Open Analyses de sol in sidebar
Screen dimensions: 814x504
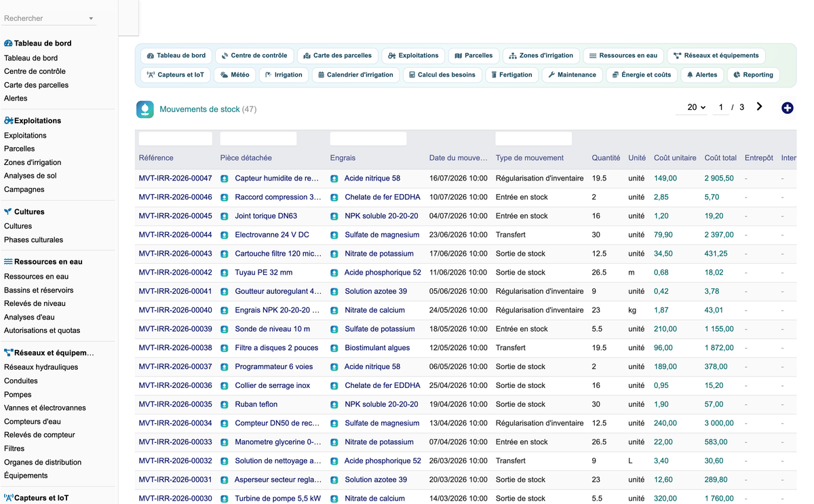point(30,176)
